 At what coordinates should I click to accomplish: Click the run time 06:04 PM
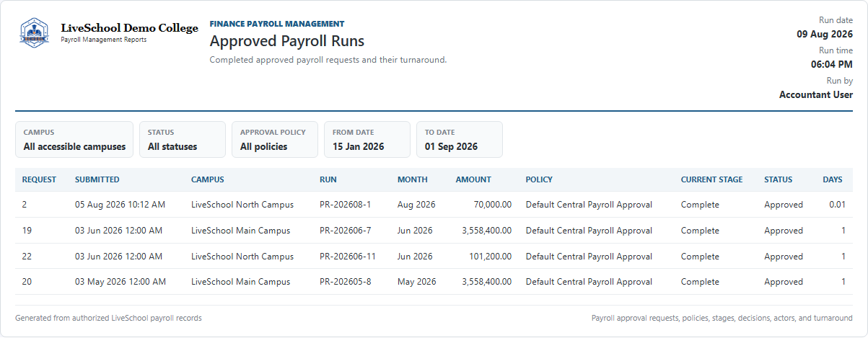pos(832,64)
